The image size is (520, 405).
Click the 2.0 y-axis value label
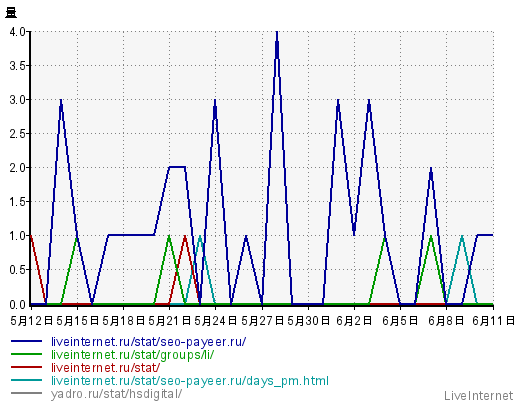click(x=17, y=167)
